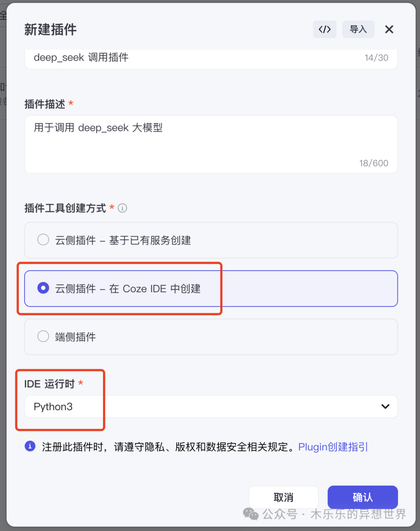Click the 新建插件 dialog title

pos(51,30)
